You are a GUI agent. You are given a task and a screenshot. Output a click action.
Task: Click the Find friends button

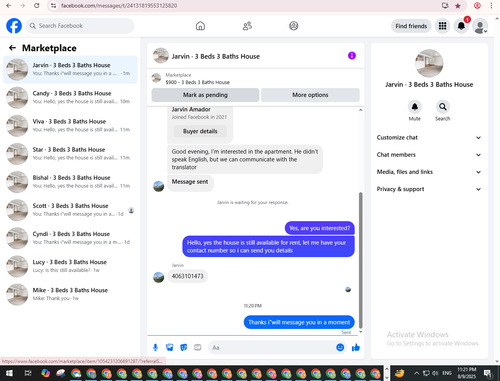point(411,26)
